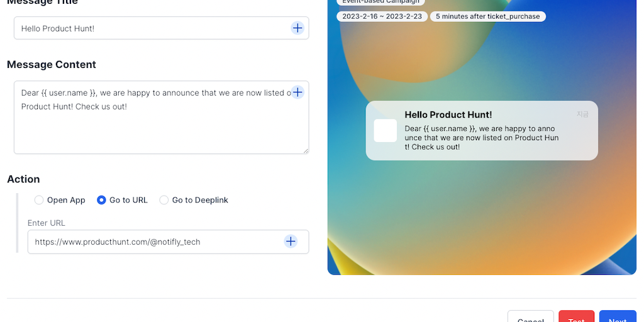Click the 'Event-based Campaign' badge
The width and height of the screenshot is (644, 322).
pos(380,2)
